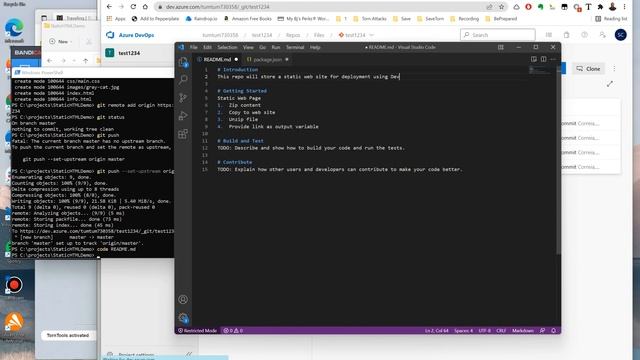Open the editor More Actions menu
Viewport: 640px width, 360px height.
[553, 60]
